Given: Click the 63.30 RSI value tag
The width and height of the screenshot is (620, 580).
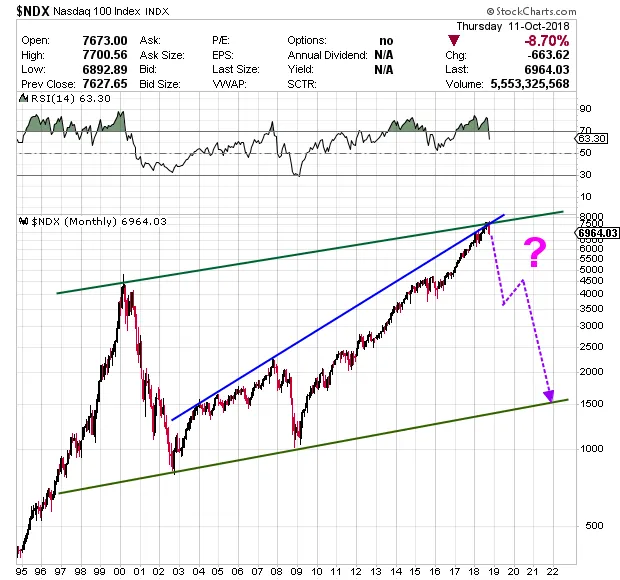Looking at the screenshot, I should [x=590, y=139].
